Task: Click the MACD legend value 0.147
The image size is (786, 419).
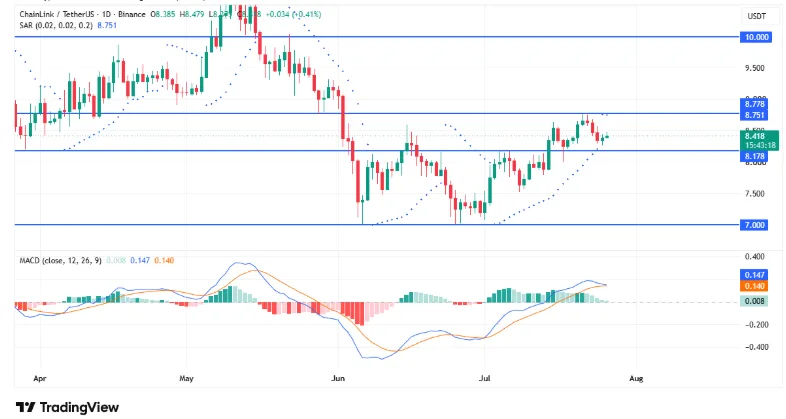Action: pos(140,261)
